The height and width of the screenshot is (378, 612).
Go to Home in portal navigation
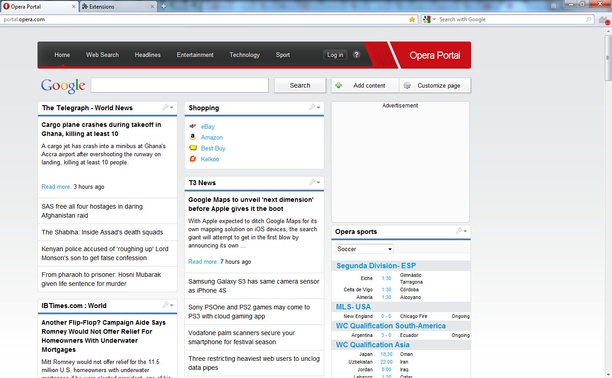click(x=62, y=55)
